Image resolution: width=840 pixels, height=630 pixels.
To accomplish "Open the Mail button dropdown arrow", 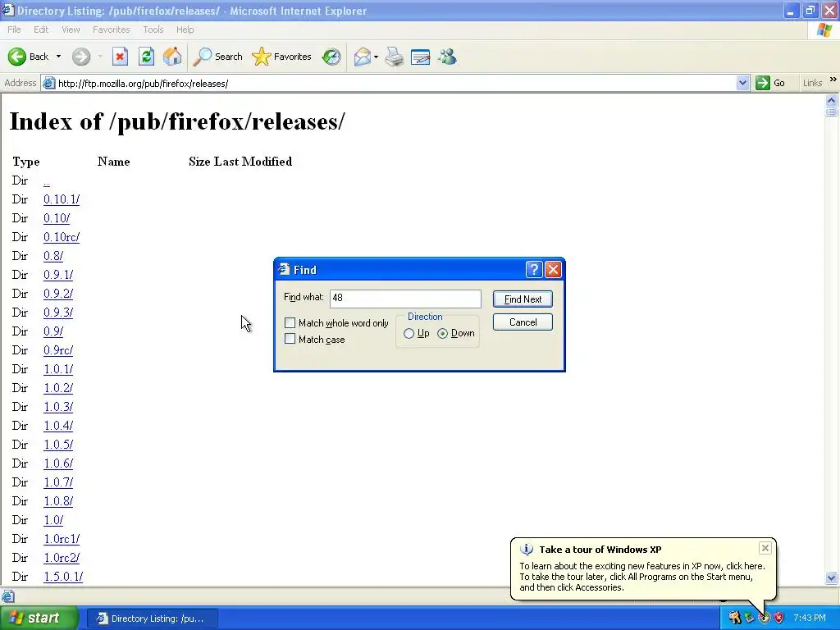I will [x=376, y=57].
